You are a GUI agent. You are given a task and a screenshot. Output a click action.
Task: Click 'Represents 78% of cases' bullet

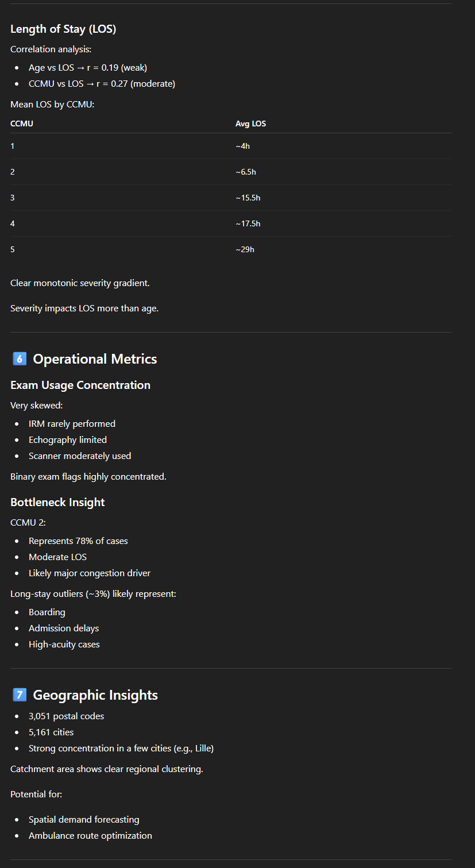pos(78,541)
